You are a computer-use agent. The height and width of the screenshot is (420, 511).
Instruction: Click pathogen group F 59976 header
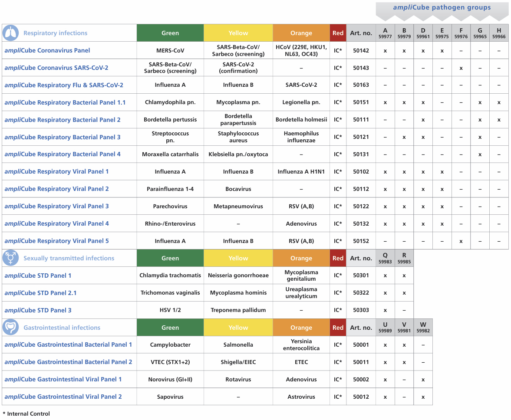point(461,33)
